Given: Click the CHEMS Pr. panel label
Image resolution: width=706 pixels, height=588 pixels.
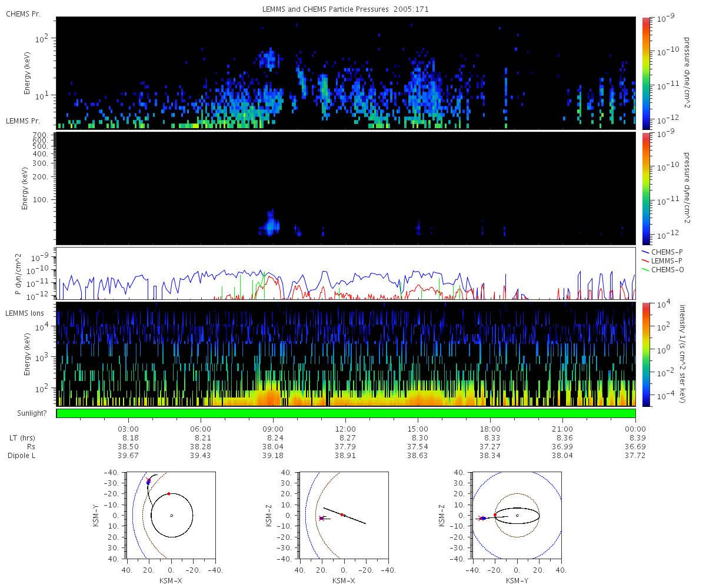Looking at the screenshot, I should point(21,14).
